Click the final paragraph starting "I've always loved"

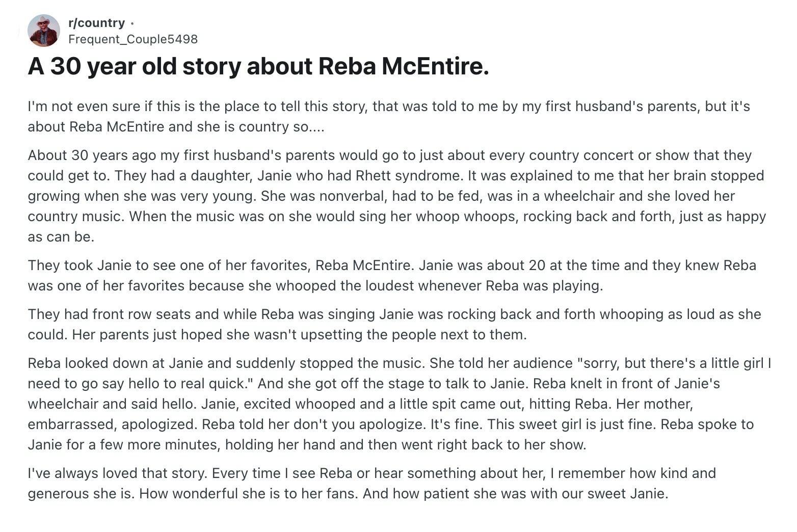tap(371, 483)
